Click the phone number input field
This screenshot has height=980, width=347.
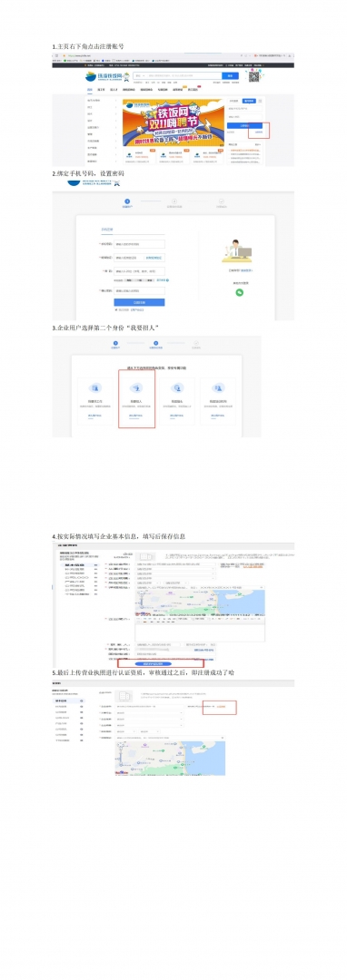click(x=139, y=244)
